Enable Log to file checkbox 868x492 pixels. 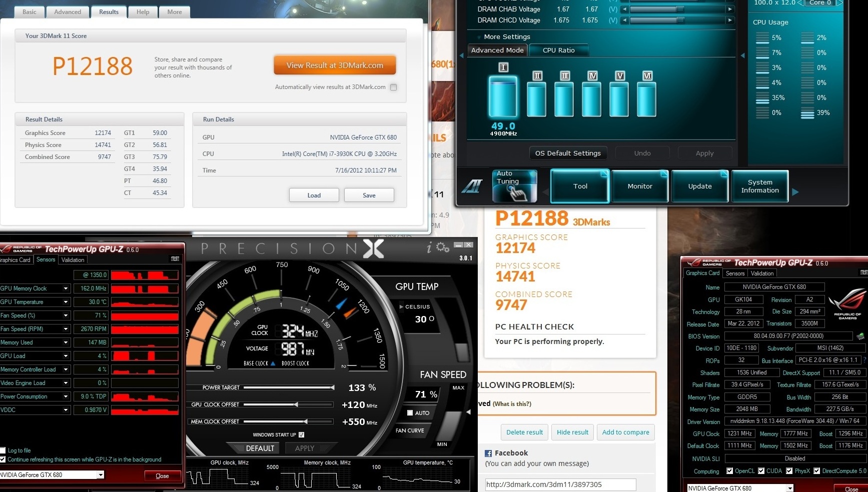click(x=3, y=450)
